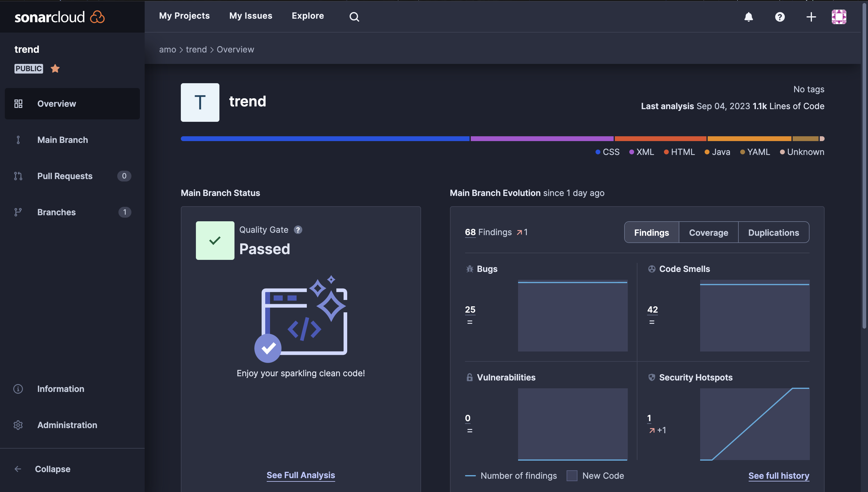This screenshot has height=492, width=868.
Task: Switch to the Coverage toggle
Action: pos(708,232)
